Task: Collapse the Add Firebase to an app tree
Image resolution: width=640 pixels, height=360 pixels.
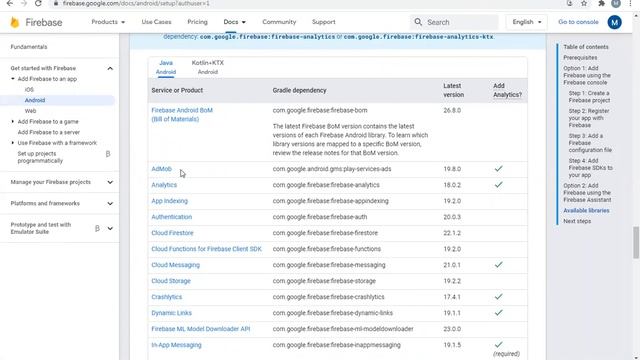Action: [13, 79]
